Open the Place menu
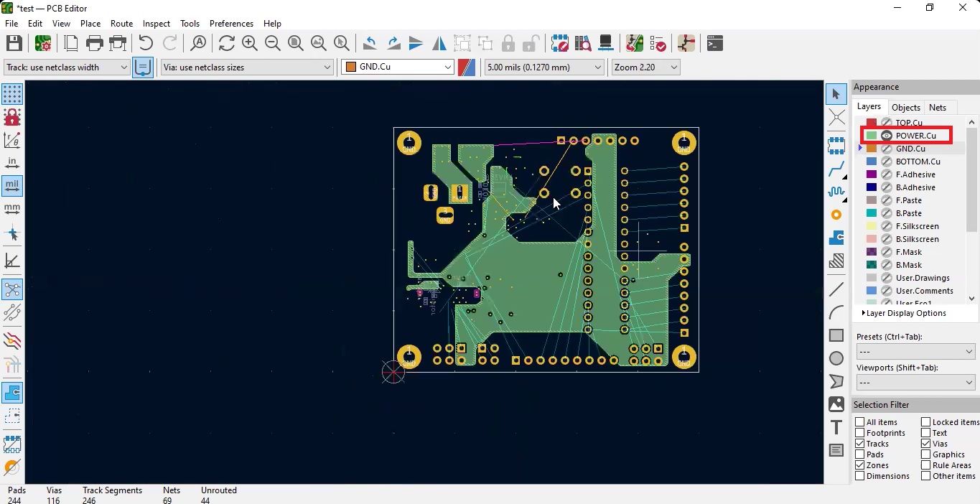The height and width of the screenshot is (504, 980). click(90, 24)
